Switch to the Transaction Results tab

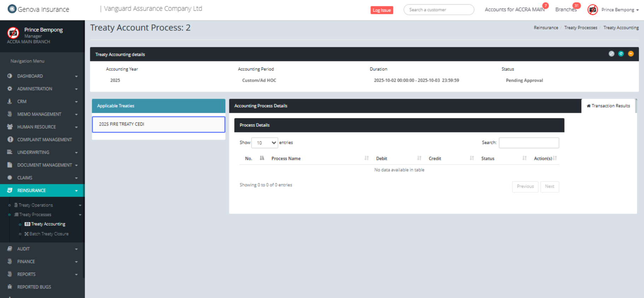[608, 106]
